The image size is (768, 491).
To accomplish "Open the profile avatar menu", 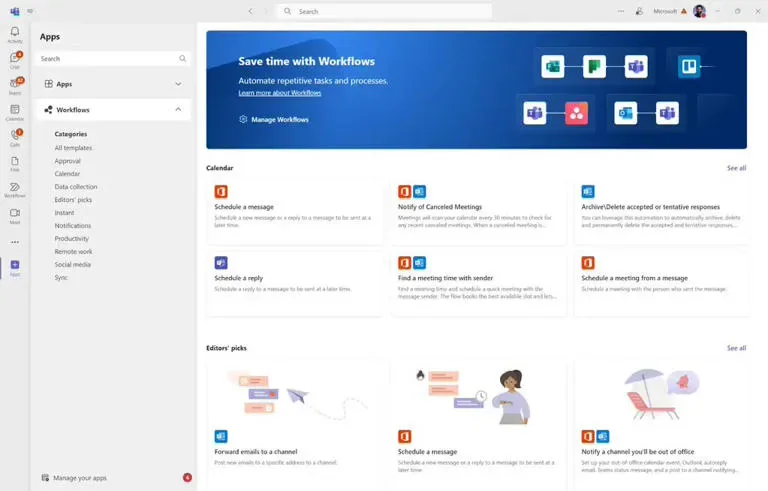I will tap(699, 11).
